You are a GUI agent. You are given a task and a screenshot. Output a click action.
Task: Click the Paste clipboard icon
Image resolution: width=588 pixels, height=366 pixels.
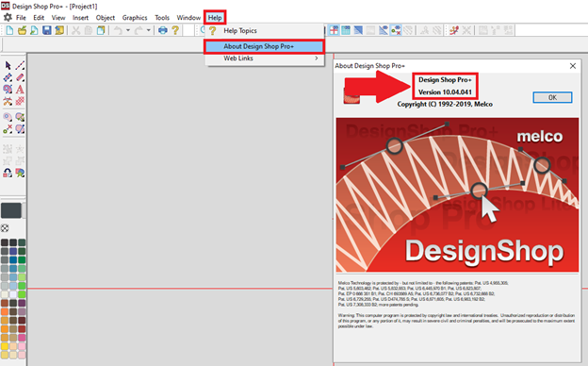(x=101, y=30)
